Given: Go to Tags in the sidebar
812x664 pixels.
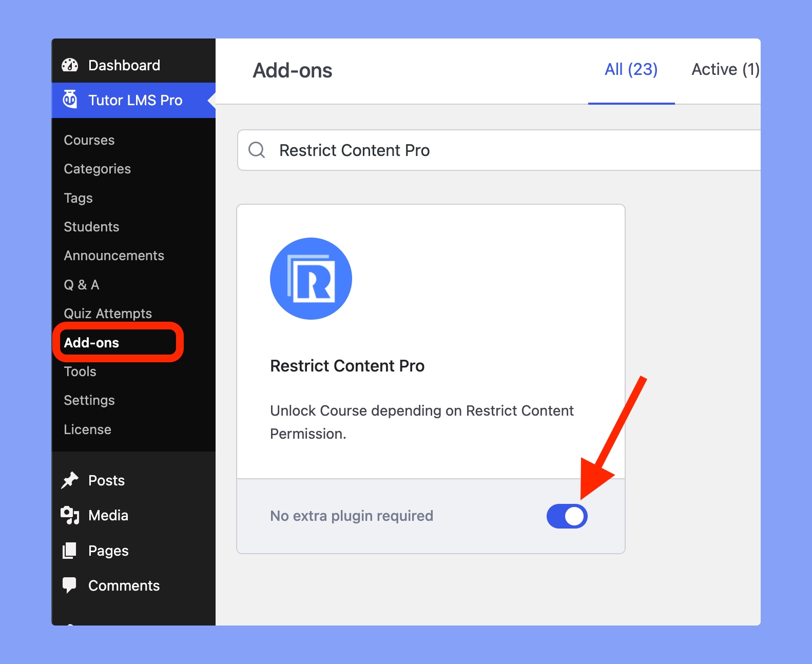Looking at the screenshot, I should 79,198.
